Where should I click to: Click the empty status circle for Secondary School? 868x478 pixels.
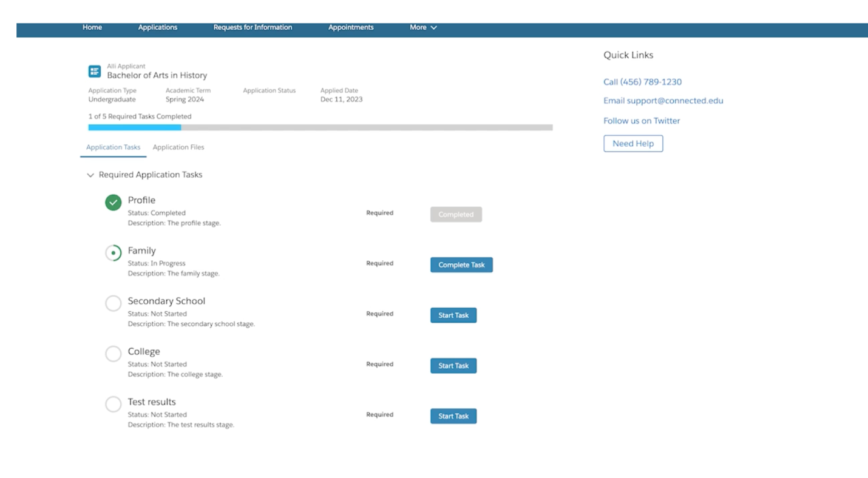click(114, 303)
